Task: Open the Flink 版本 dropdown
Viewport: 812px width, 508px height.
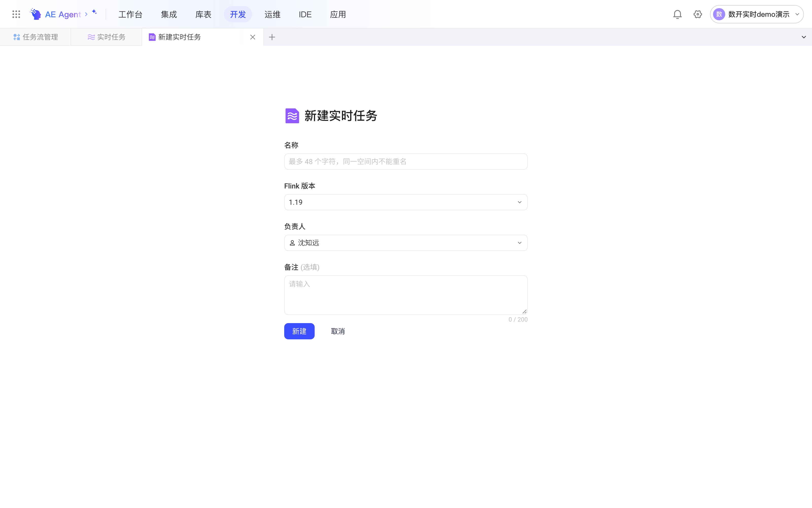Action: (406, 202)
